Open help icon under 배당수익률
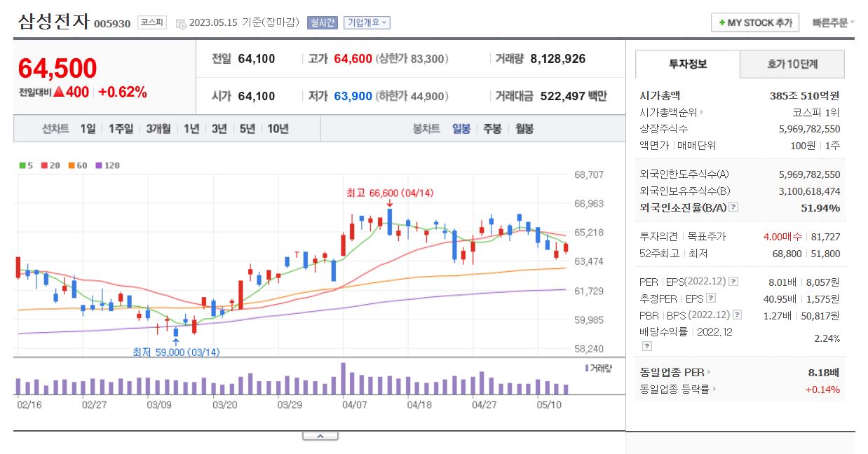868x454 pixels. coord(646,346)
